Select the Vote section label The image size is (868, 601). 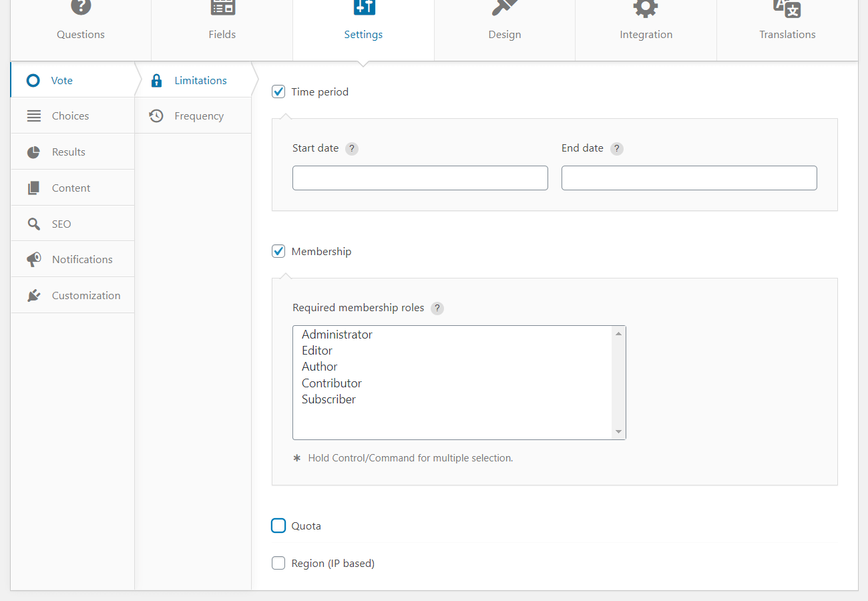pyautogui.click(x=62, y=81)
